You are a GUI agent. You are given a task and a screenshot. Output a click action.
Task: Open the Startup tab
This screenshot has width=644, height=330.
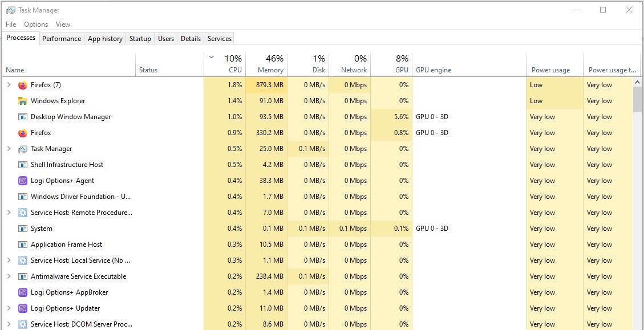140,39
